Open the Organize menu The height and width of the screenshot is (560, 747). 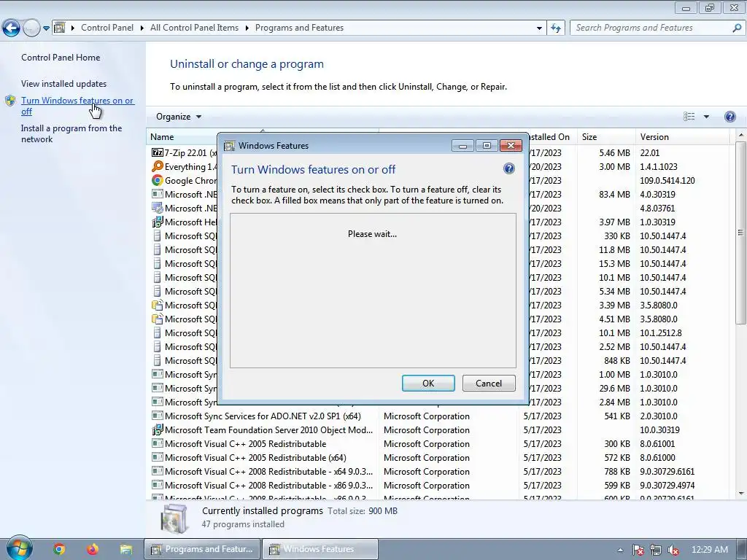point(179,117)
